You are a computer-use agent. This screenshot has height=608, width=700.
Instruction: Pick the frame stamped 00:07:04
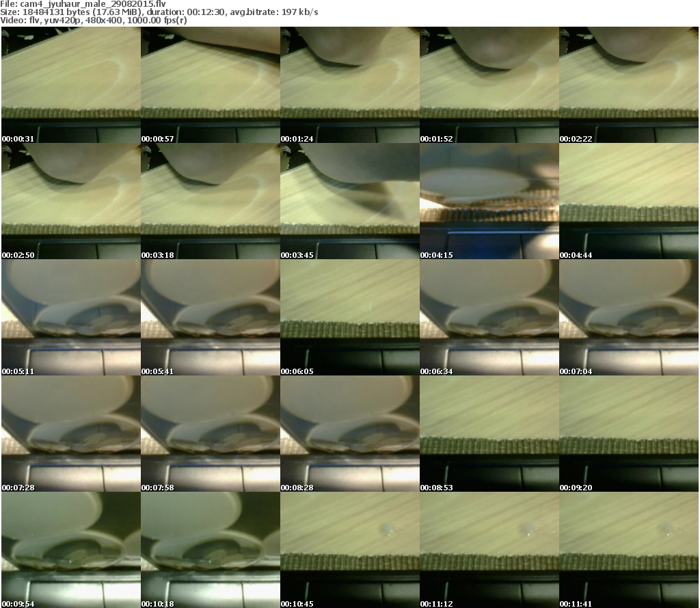[x=629, y=317]
